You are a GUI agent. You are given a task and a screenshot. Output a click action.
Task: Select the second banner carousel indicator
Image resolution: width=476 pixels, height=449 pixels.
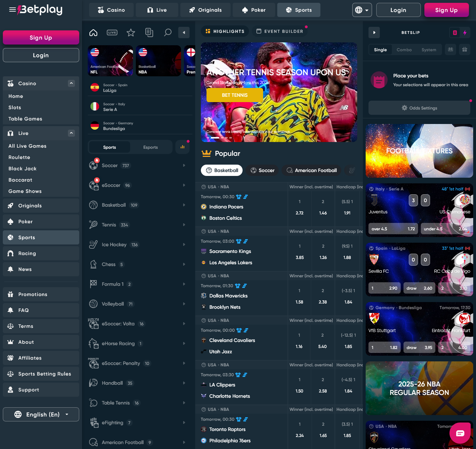[x=215, y=137]
